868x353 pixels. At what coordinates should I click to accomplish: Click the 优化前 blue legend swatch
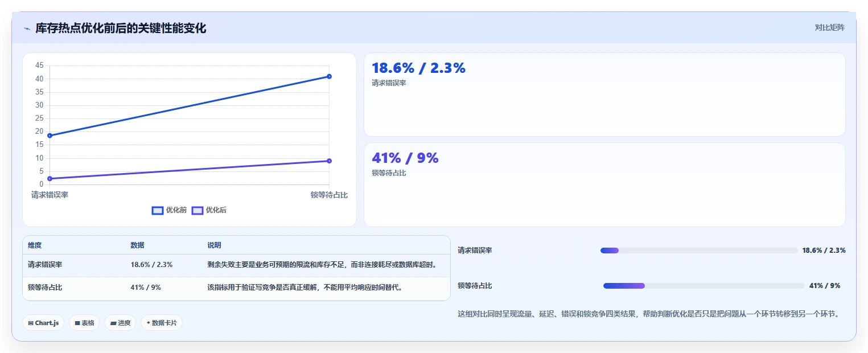[158, 210]
